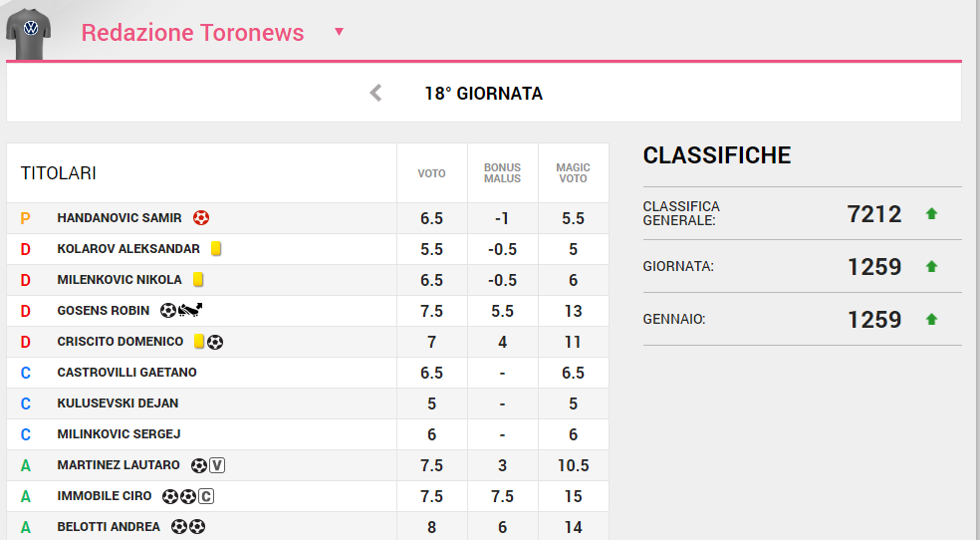Select the 18° Giornata heading
Image resolution: width=980 pixels, height=540 pixels.
(x=483, y=94)
